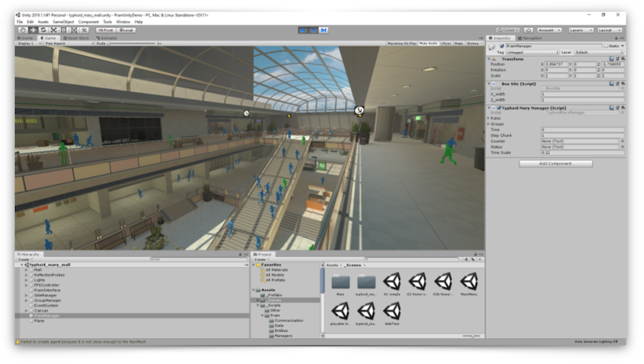Select the Hand tool in toolbar

point(23,30)
